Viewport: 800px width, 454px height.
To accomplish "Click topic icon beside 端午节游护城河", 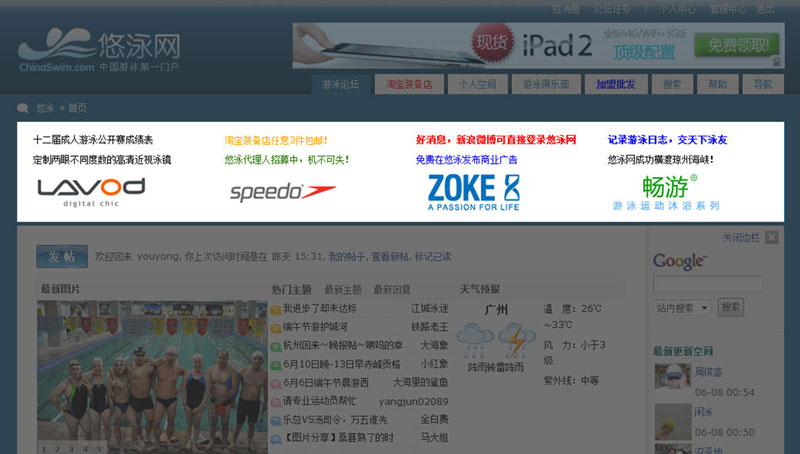I will pyautogui.click(x=276, y=328).
